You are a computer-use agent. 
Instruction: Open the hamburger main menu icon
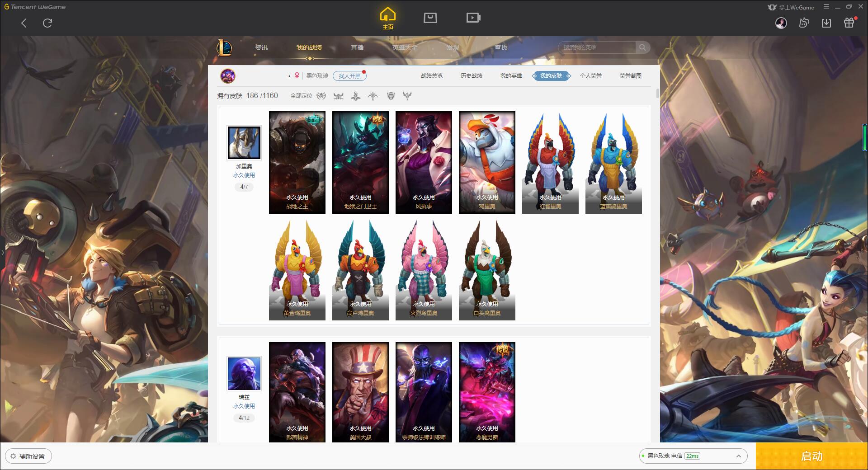tap(826, 6)
